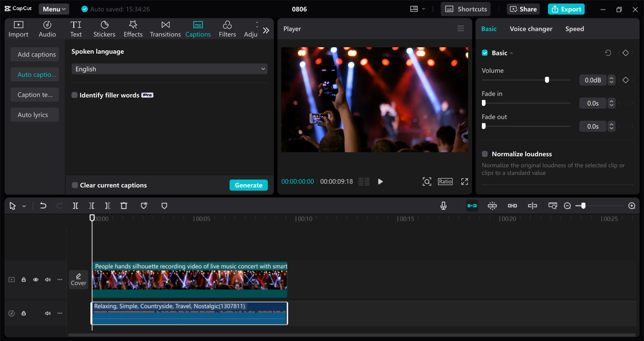Switch to the Speed tab

point(575,29)
